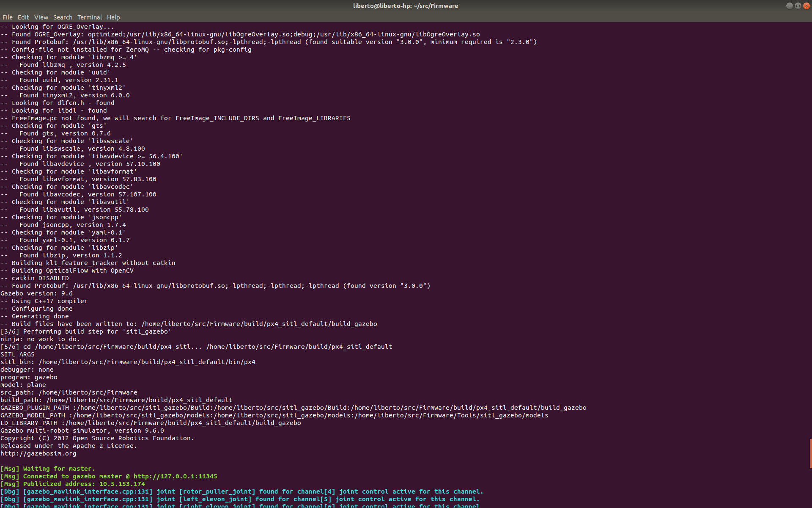Click the maximize icon on the title bar

click(798, 6)
